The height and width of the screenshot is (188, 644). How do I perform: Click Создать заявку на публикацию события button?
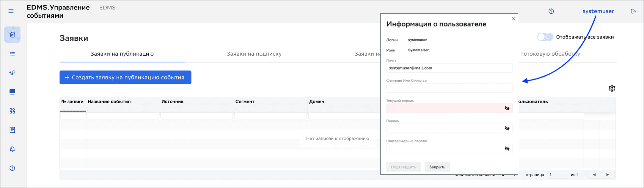coord(125,77)
